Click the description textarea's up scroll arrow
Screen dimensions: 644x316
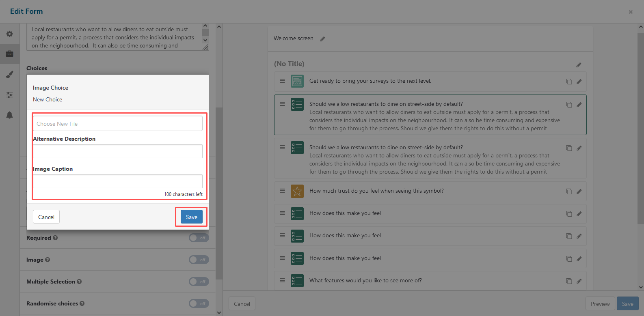click(205, 26)
